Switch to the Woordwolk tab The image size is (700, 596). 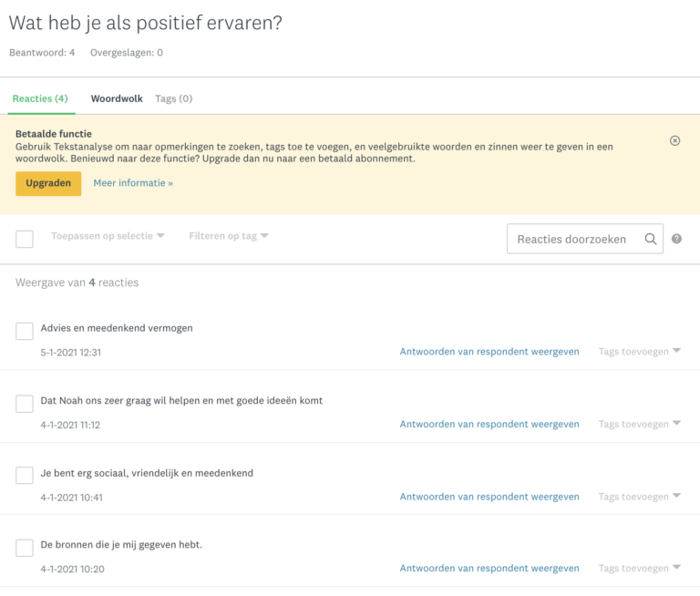pos(117,98)
